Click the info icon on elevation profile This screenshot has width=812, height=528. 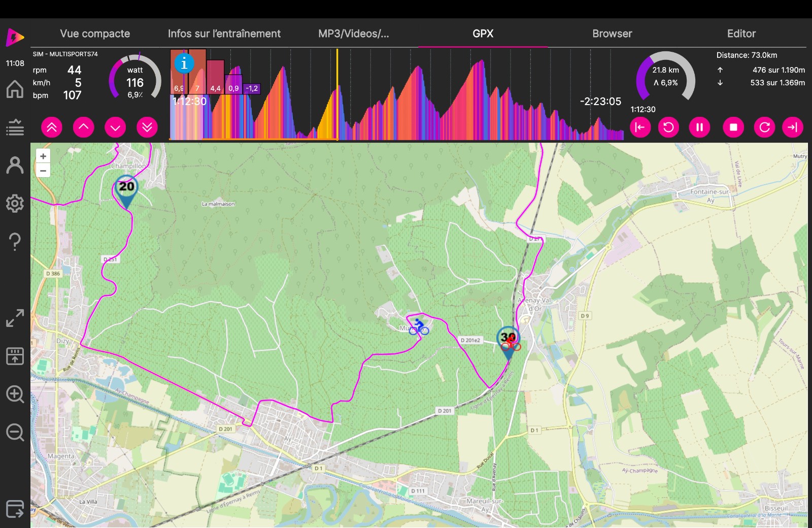point(184,63)
